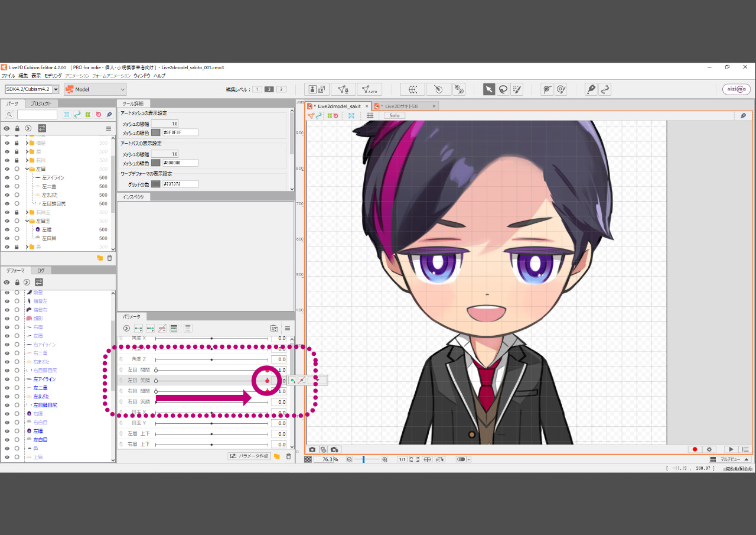Click the 1:1 zoom reset button
Screen dimensions: 756x535
point(402,459)
